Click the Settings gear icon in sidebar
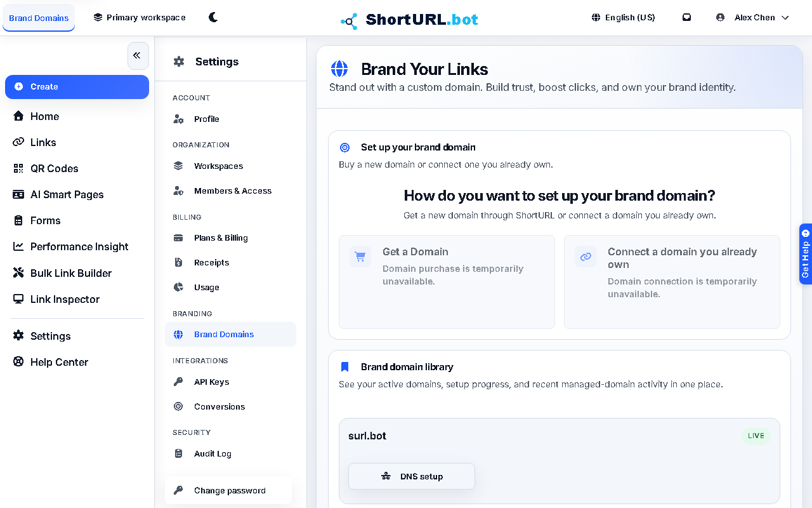This screenshot has width=812, height=508. click(x=18, y=336)
